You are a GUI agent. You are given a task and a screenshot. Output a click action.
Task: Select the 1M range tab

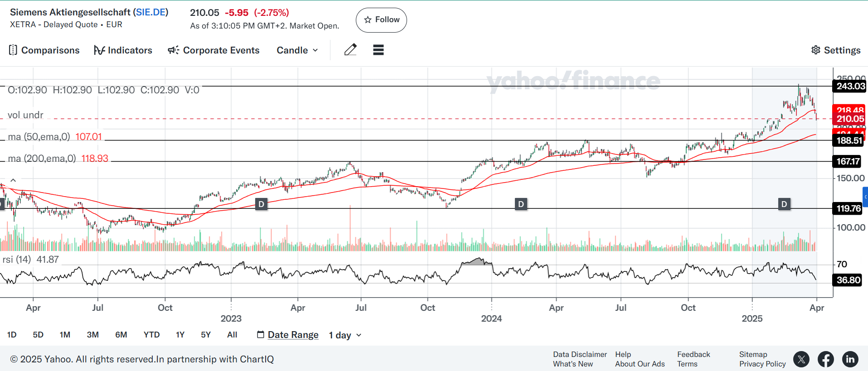point(65,335)
